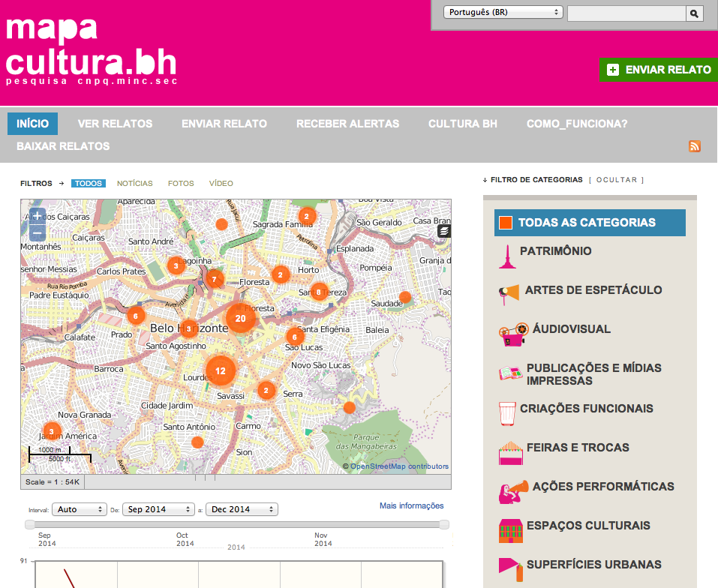Toggle the Todos filter
The height and width of the screenshot is (588, 718).
tap(89, 184)
